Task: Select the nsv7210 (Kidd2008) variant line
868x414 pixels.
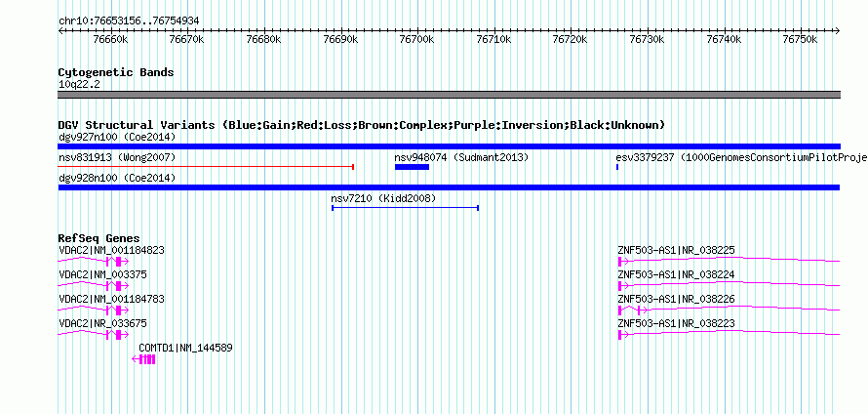Action: [405, 208]
